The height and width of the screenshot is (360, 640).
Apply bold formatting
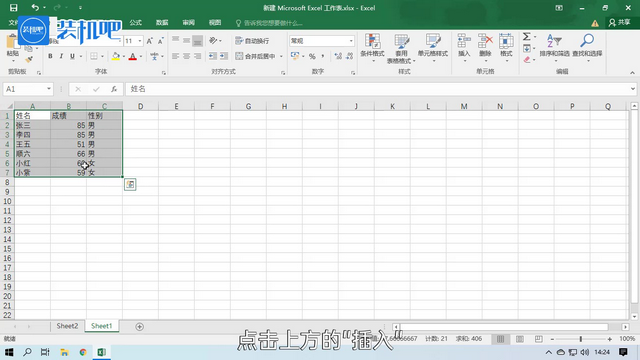[50, 56]
